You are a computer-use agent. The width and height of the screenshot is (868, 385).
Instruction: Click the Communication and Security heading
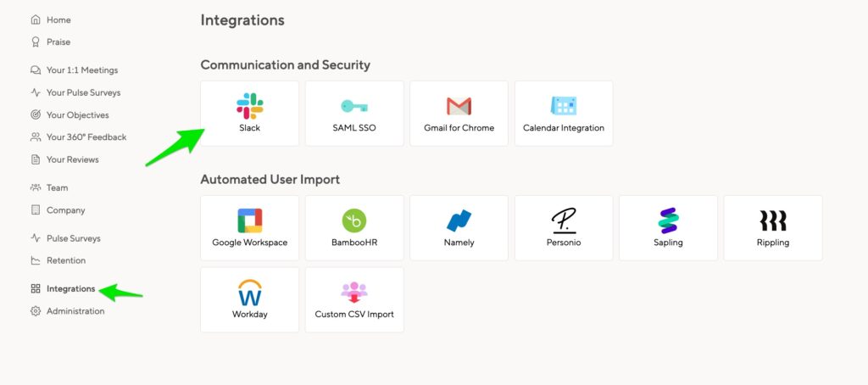(285, 64)
